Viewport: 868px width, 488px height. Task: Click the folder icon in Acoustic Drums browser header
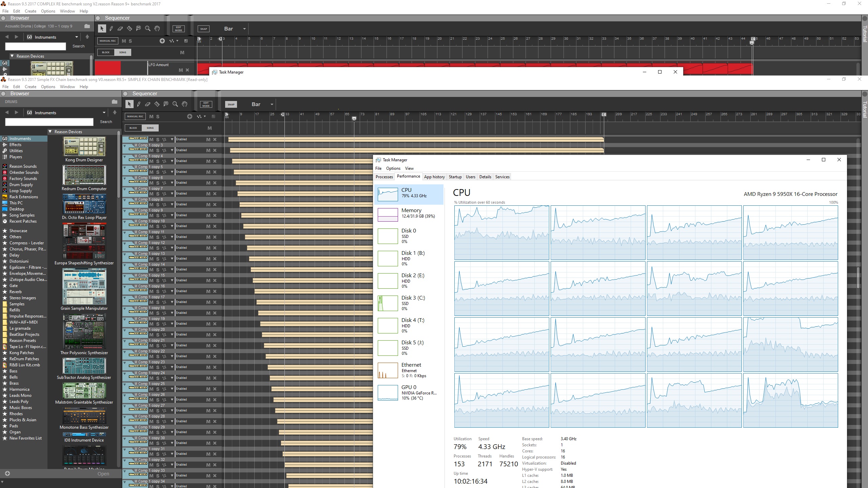(87, 26)
